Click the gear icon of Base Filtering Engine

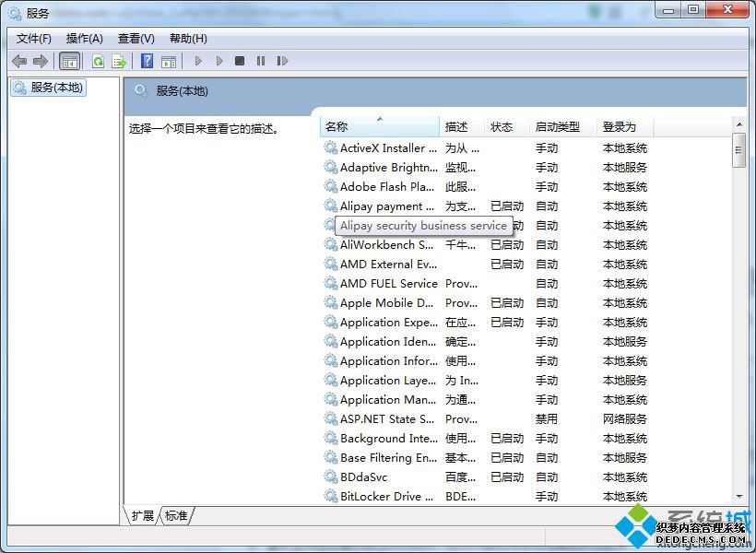click(330, 457)
